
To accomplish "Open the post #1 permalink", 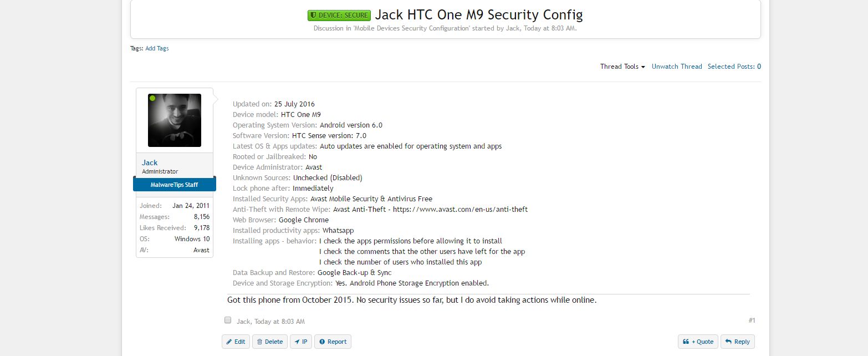I will [752, 321].
